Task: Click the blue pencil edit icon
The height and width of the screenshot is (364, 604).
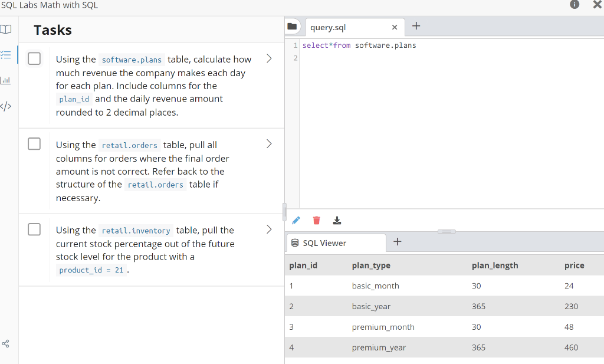Action: (296, 220)
